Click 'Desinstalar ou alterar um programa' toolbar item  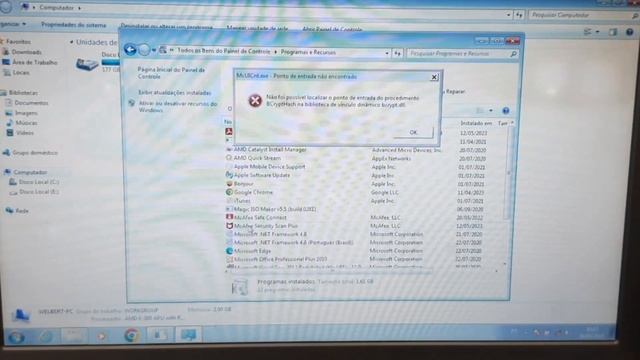pyautogui.click(x=167, y=27)
